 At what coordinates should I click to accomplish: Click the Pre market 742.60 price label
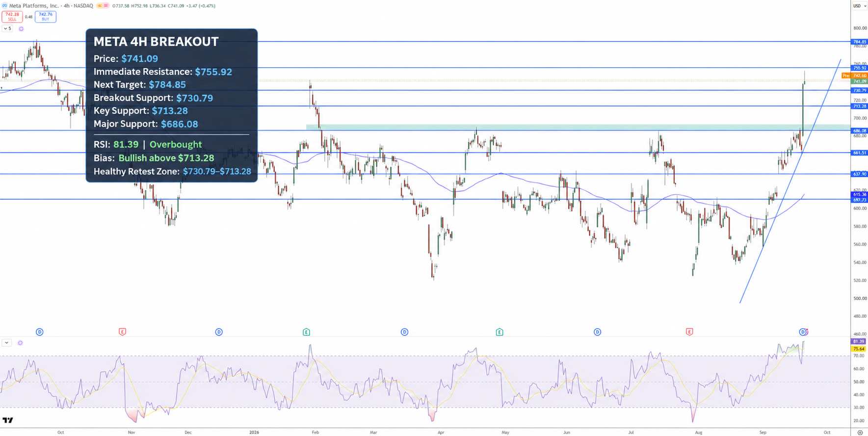855,76
